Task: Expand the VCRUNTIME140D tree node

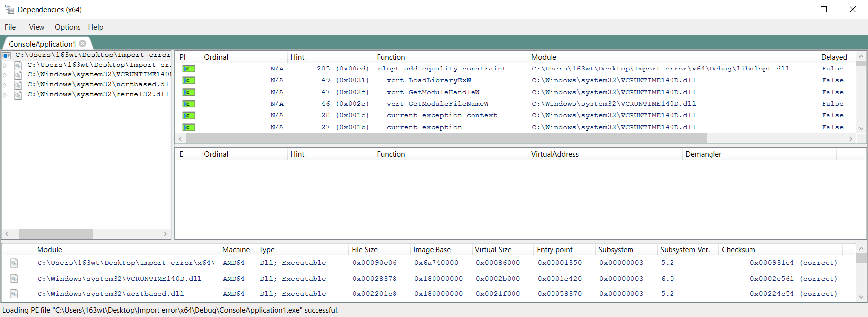Action: click(5, 75)
